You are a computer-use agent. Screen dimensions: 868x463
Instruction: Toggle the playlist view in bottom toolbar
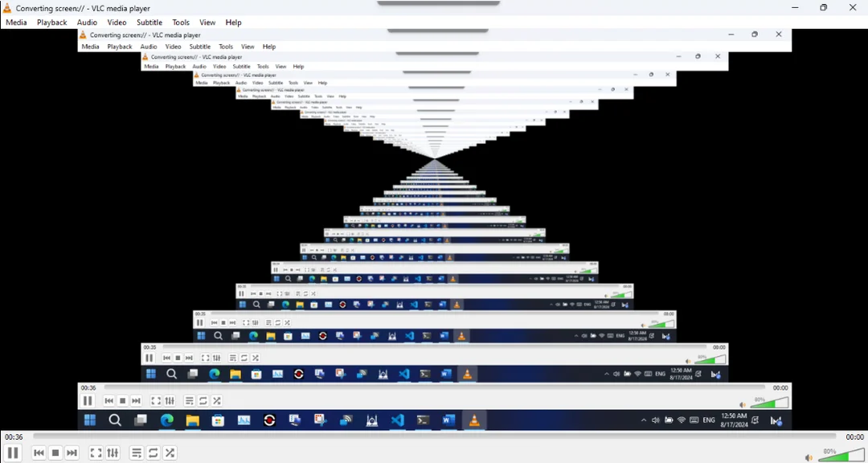136,453
